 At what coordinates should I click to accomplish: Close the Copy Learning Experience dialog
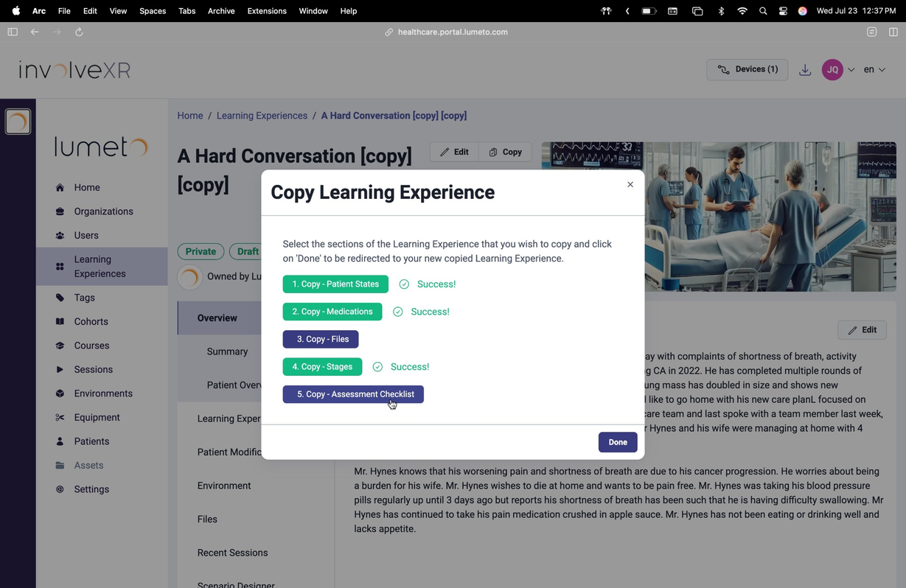[630, 184]
